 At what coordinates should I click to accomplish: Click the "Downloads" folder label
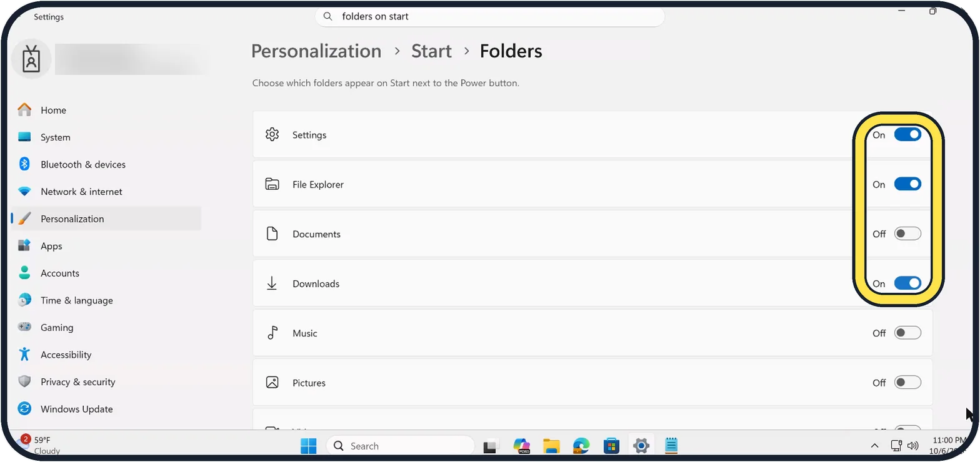click(x=316, y=283)
